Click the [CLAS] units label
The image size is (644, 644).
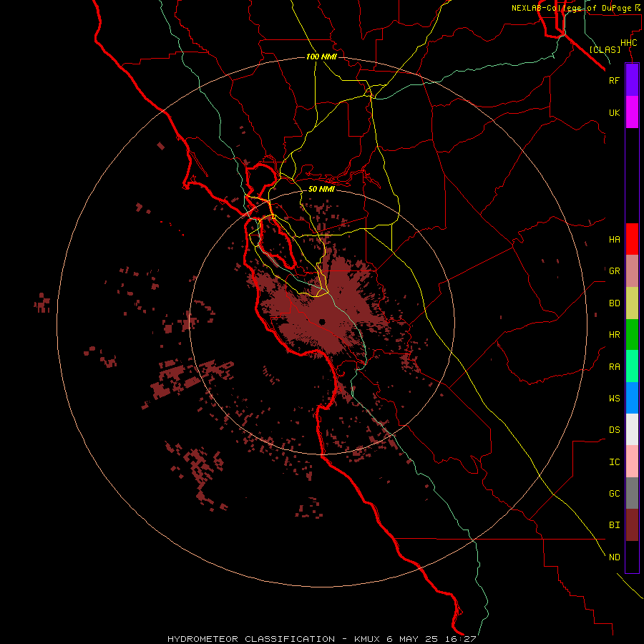605,49
